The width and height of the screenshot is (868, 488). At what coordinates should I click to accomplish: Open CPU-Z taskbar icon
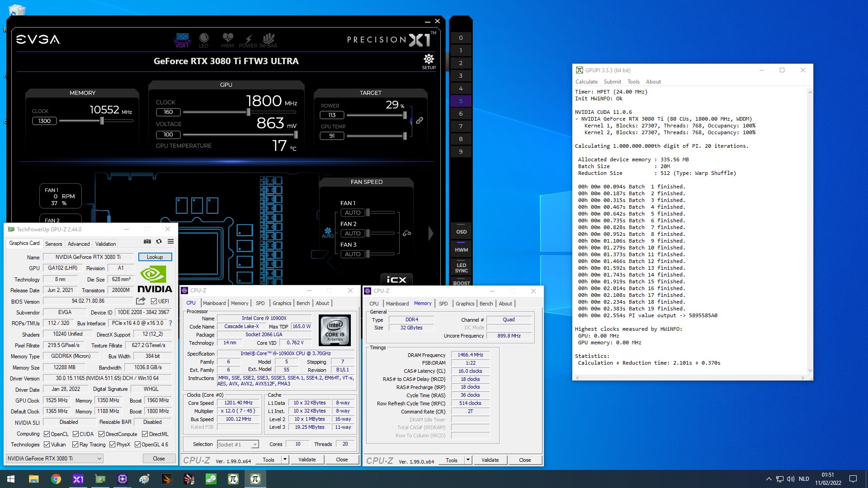tap(123, 479)
